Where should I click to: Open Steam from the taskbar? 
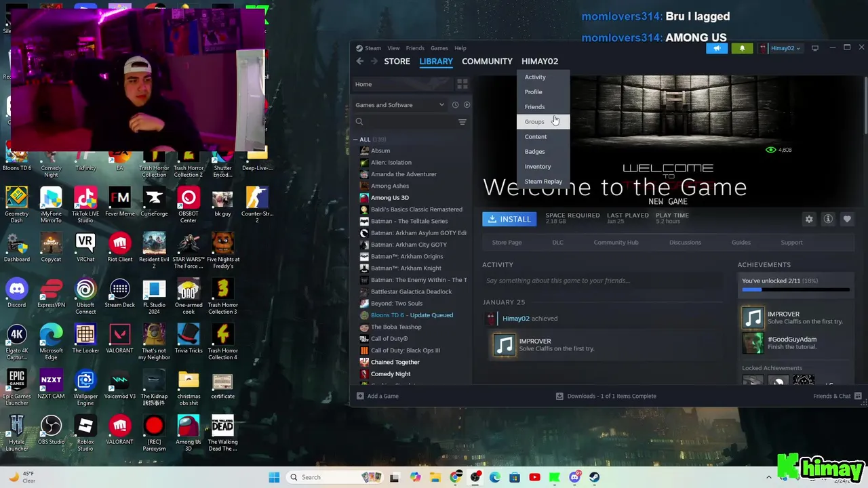tap(594, 477)
